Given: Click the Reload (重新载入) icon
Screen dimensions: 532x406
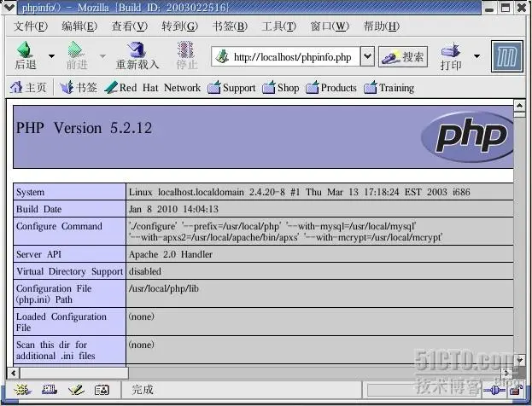Looking at the screenshot, I should pos(137,50).
